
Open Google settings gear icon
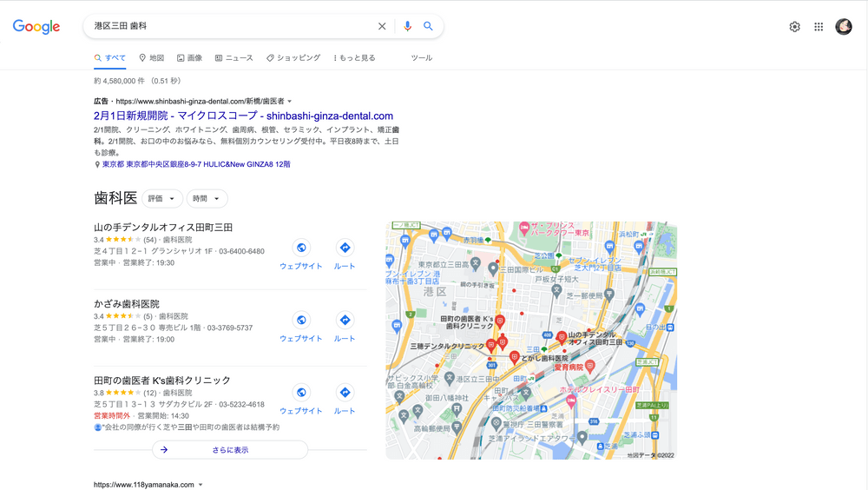coord(794,27)
